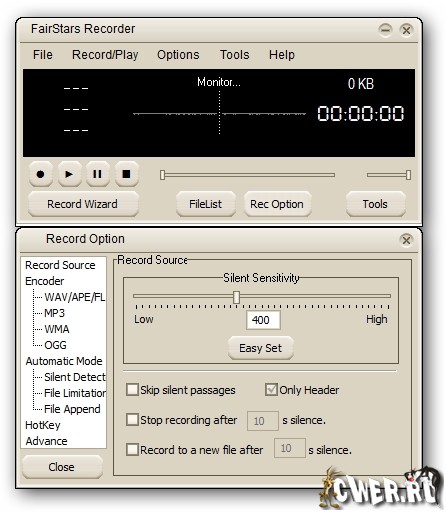Select HotKey in the options tree
This screenshot has height=512, width=446.
click(x=43, y=425)
